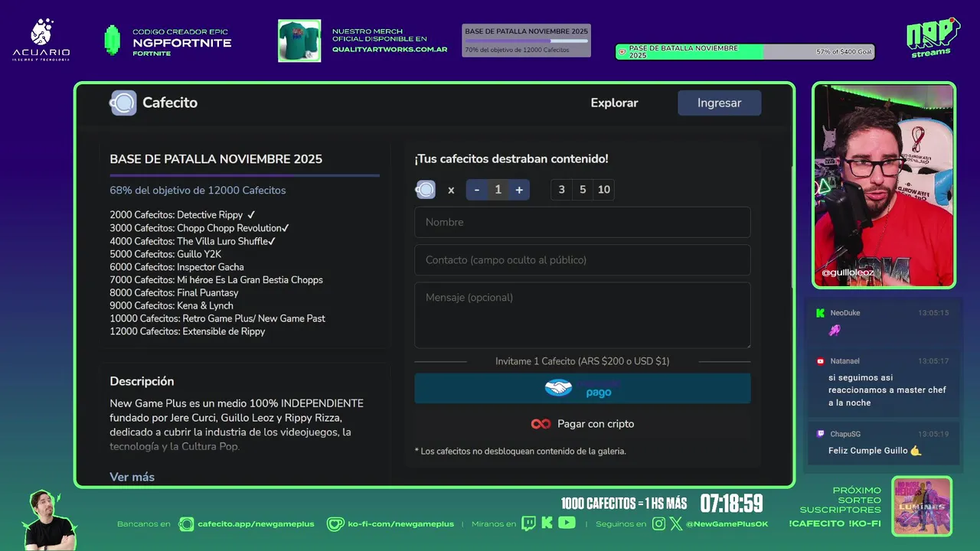Click the Cafecito brand name link
980x551 pixels.
tap(170, 103)
